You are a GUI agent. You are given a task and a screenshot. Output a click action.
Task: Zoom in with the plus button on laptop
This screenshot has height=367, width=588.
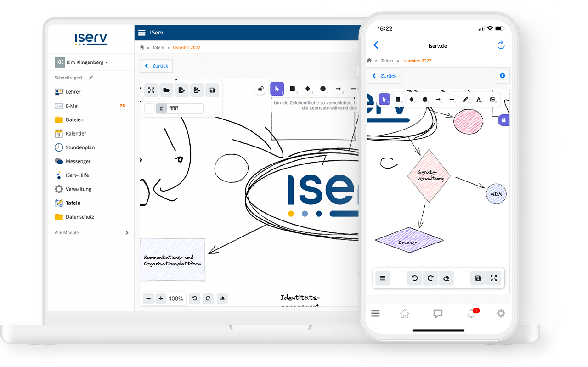[x=161, y=299]
